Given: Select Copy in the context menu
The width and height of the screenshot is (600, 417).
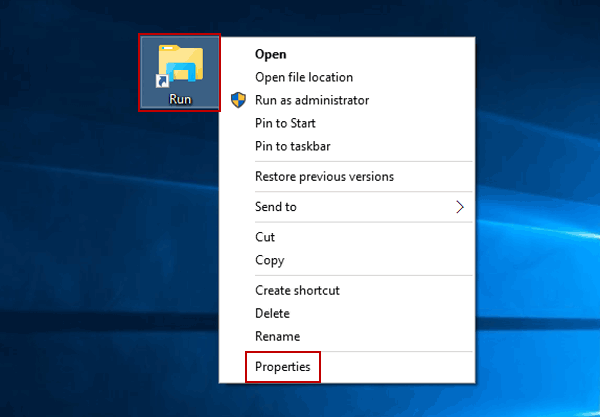Looking at the screenshot, I should 347,260.
